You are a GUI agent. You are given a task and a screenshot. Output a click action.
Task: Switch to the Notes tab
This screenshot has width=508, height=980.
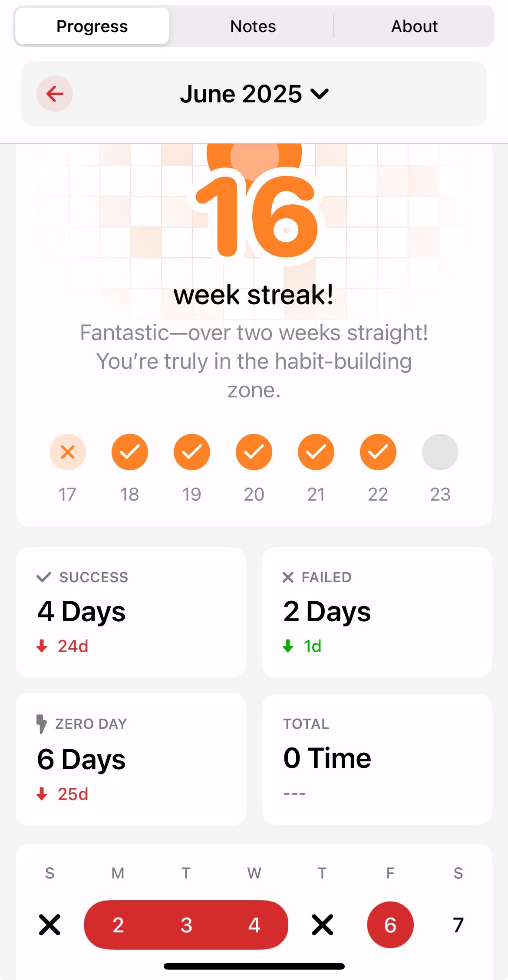point(253,26)
